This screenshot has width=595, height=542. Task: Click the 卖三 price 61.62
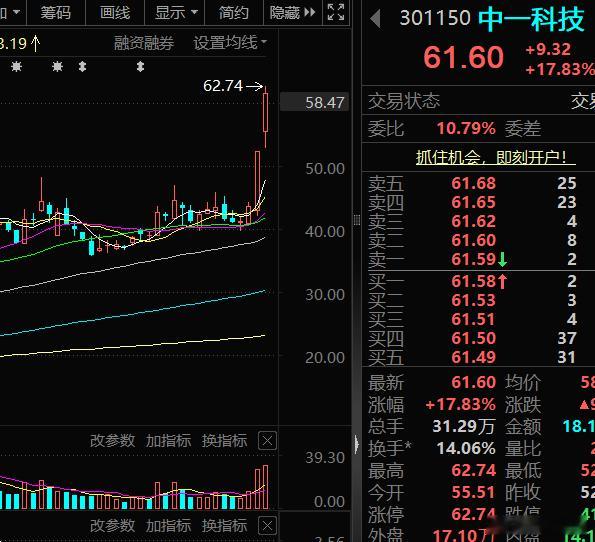[473, 221]
